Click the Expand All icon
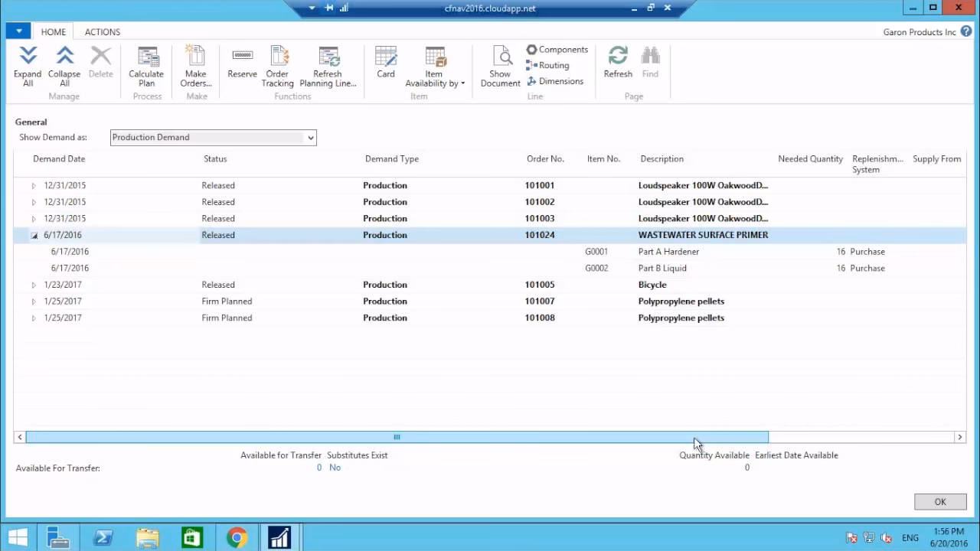Image resolution: width=980 pixels, height=551 pixels. [28, 61]
